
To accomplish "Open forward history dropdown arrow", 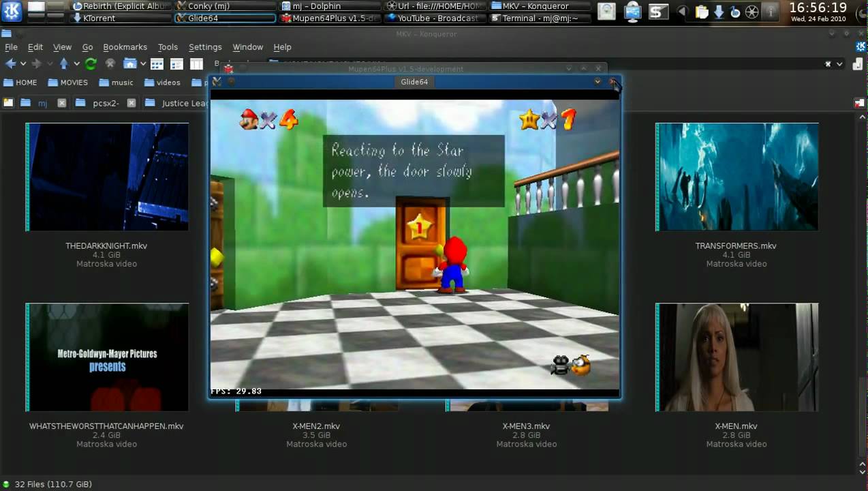I will [48, 64].
